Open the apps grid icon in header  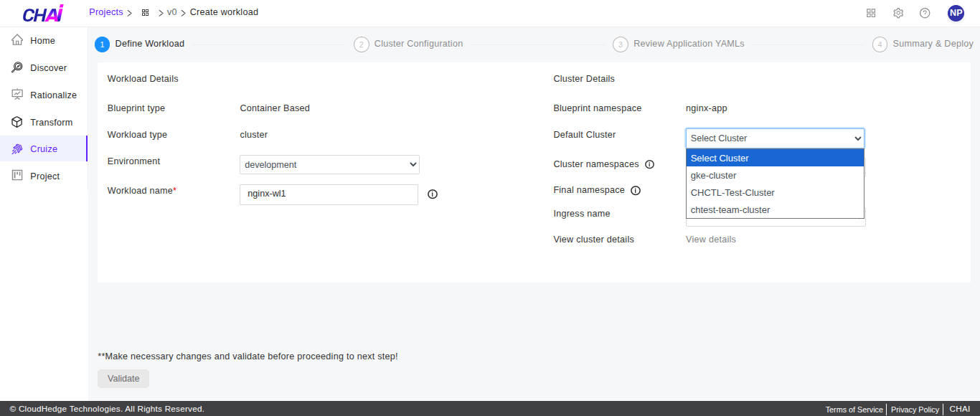coord(871,13)
